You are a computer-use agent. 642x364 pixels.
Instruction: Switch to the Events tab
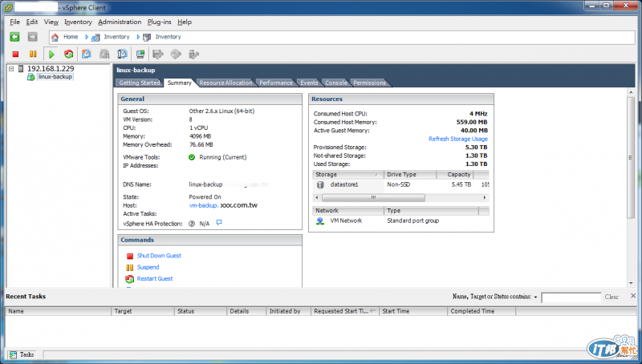[309, 83]
